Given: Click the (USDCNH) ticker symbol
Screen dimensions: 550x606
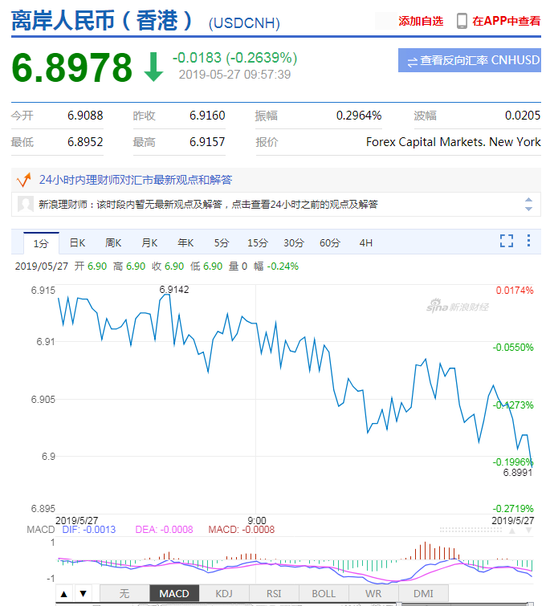Looking at the screenshot, I should point(244,23).
